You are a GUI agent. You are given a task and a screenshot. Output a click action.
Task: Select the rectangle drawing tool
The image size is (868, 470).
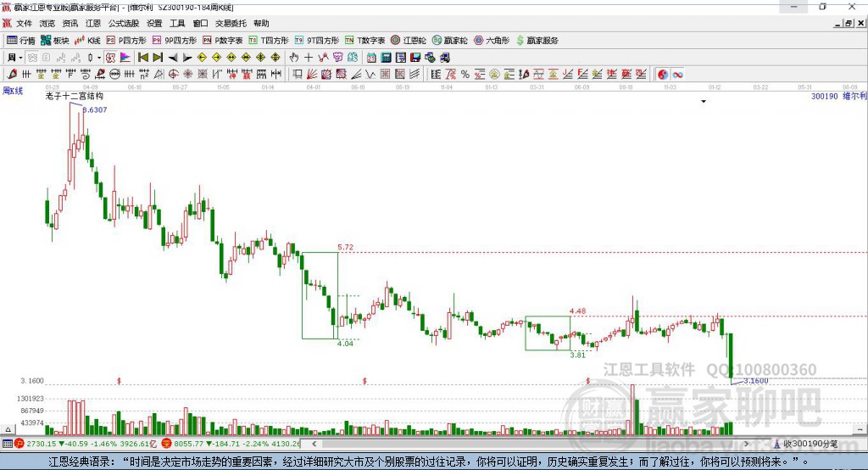pyautogui.click(x=298, y=75)
